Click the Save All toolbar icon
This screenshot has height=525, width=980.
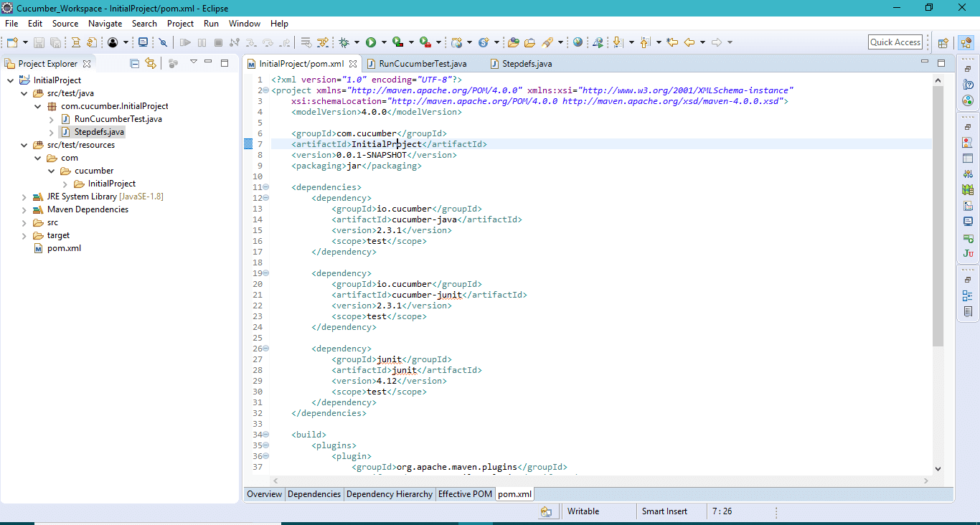(x=55, y=42)
